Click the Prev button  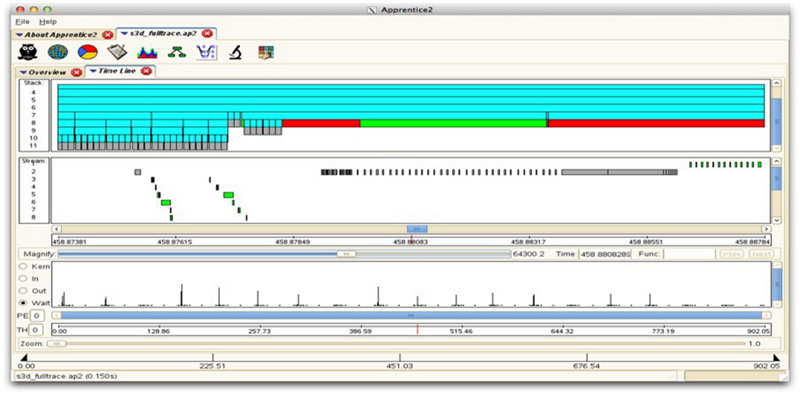732,254
